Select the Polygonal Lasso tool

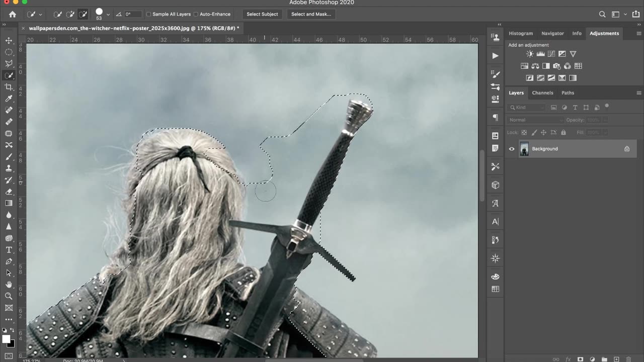(x=9, y=64)
